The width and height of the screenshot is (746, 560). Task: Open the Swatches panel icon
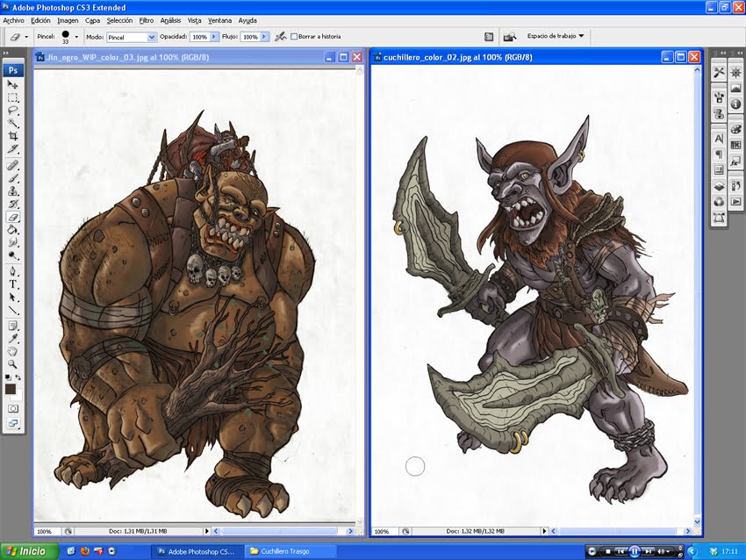(736, 145)
